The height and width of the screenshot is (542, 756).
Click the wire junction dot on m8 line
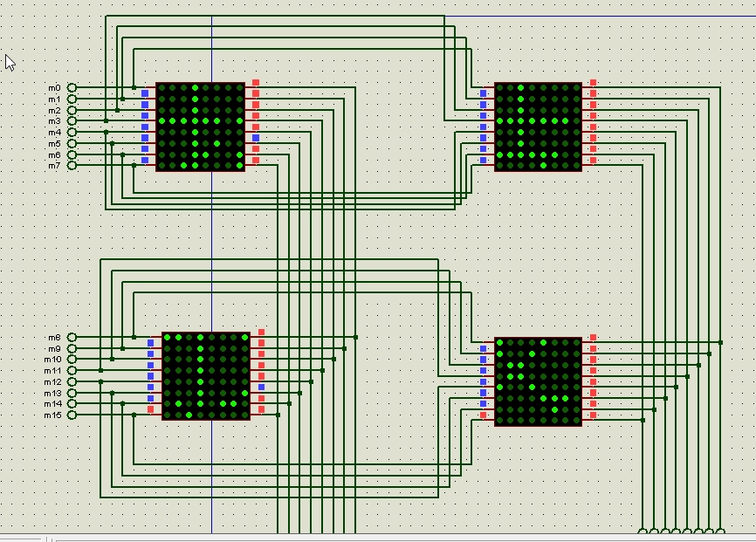pyautogui.click(x=134, y=337)
